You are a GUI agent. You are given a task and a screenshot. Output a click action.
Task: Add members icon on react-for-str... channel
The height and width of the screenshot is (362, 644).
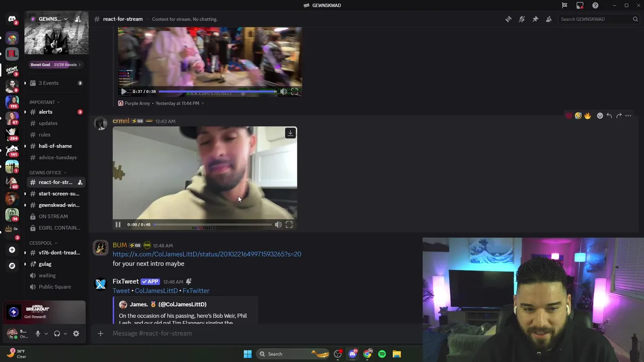coord(80,183)
